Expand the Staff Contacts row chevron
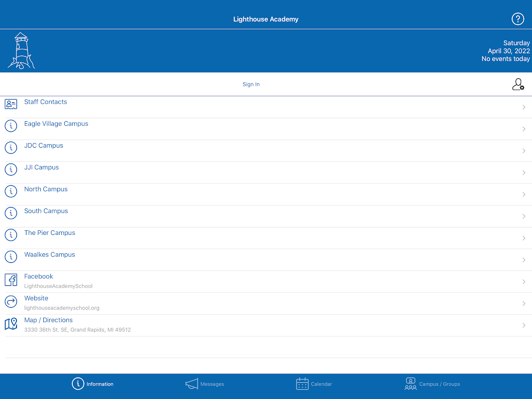The image size is (532, 399). (x=524, y=107)
